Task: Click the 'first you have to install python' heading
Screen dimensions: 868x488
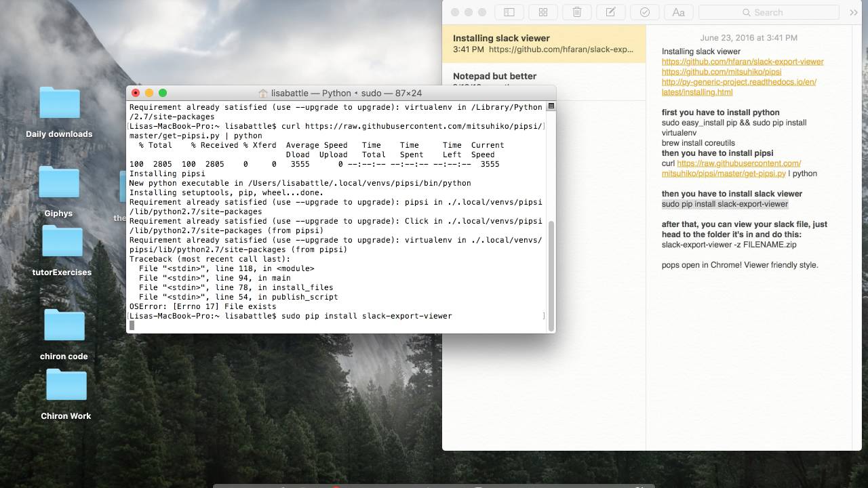Action: coord(721,113)
